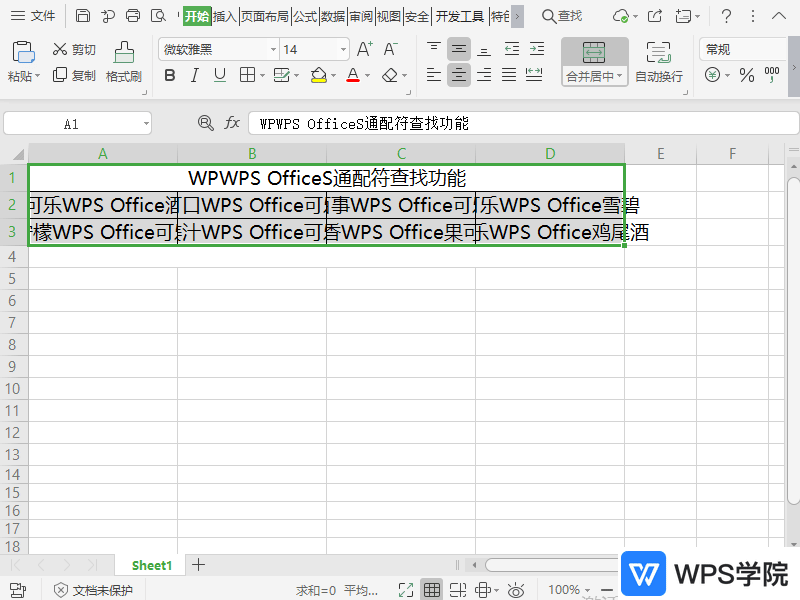Image resolution: width=800 pixels, height=600 pixels.
Task: Switch to Page Layout (页面布局) tab
Action: 265,16
